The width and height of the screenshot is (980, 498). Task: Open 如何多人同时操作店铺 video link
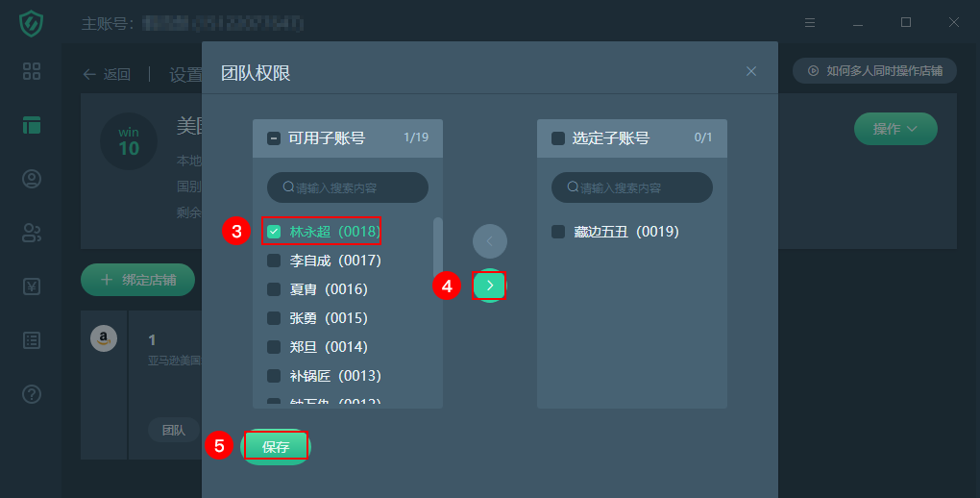click(x=874, y=71)
